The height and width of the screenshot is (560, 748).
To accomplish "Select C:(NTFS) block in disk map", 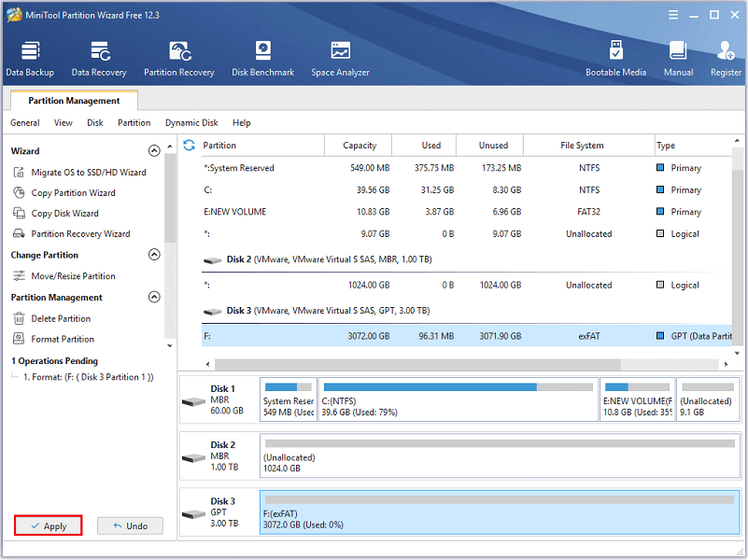I will pos(458,399).
